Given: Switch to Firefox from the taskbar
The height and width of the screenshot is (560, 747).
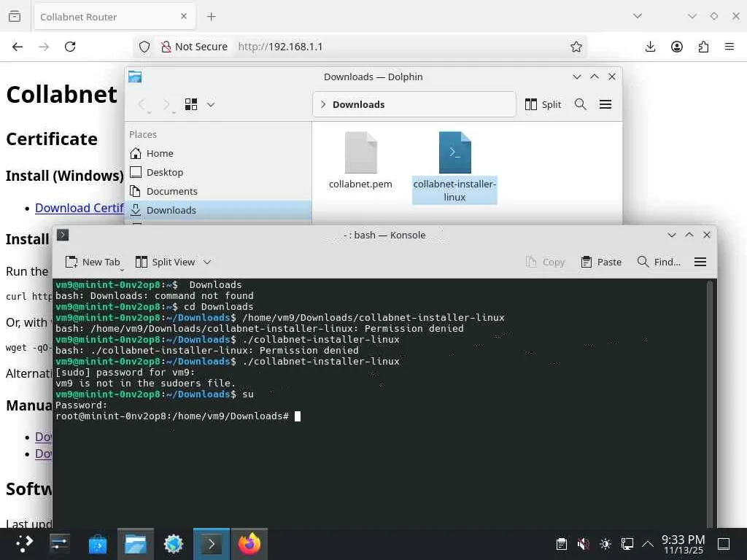Looking at the screenshot, I should pyautogui.click(x=249, y=544).
